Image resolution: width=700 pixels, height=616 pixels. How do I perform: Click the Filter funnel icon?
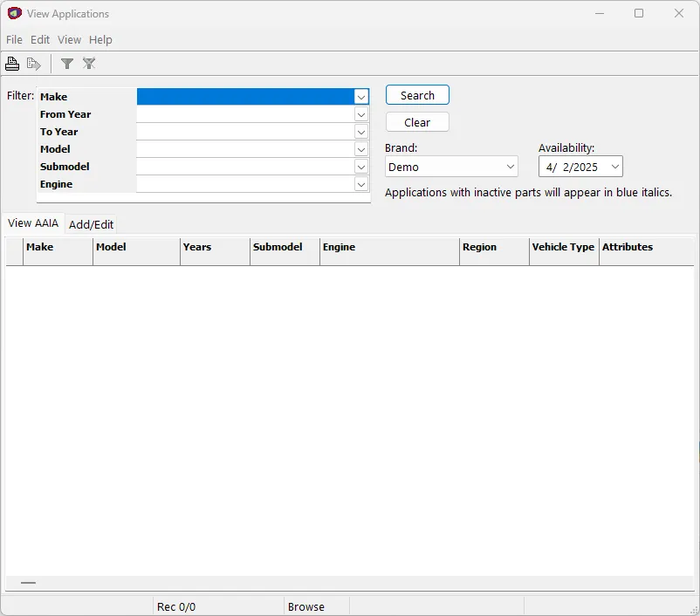coord(66,64)
